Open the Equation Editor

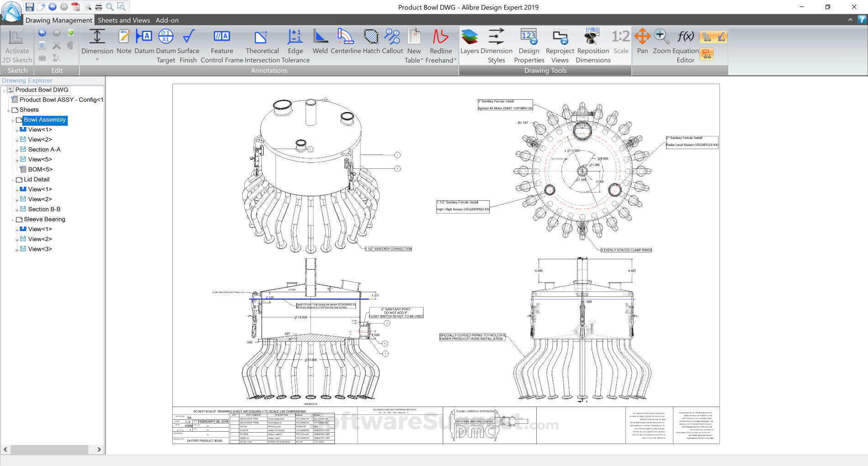click(x=686, y=43)
